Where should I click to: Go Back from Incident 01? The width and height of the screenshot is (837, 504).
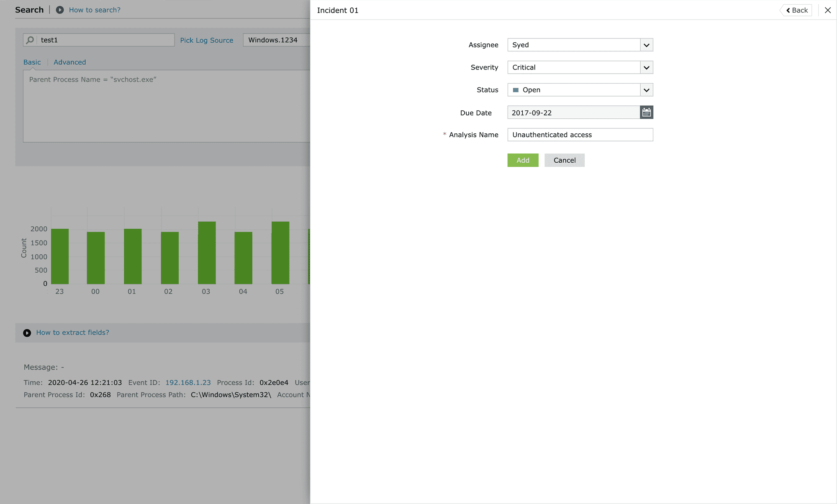tap(796, 10)
